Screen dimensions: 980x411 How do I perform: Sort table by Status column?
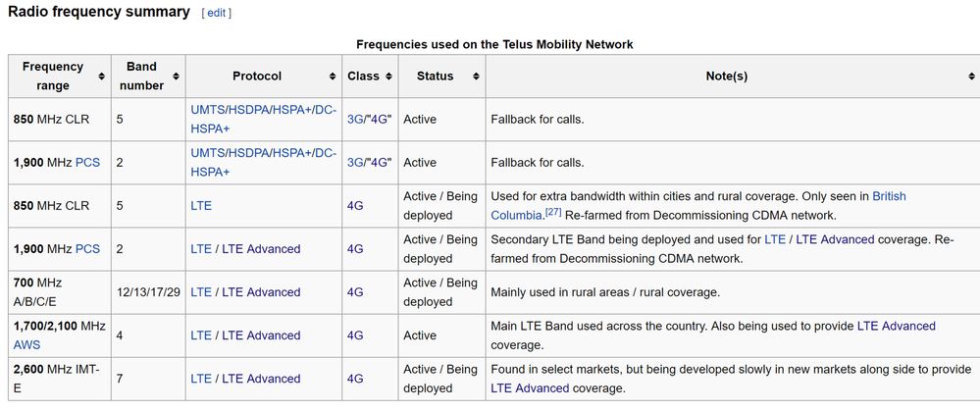click(x=475, y=77)
